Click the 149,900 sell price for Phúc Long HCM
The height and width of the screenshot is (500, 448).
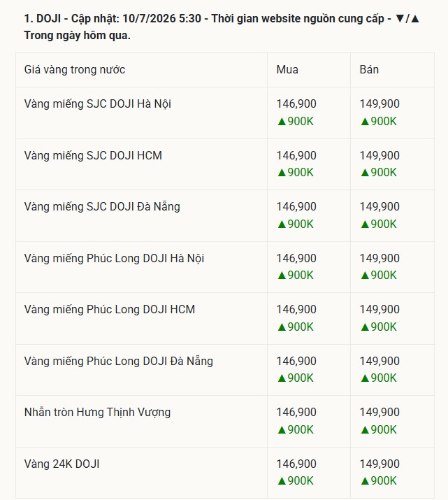380,309
